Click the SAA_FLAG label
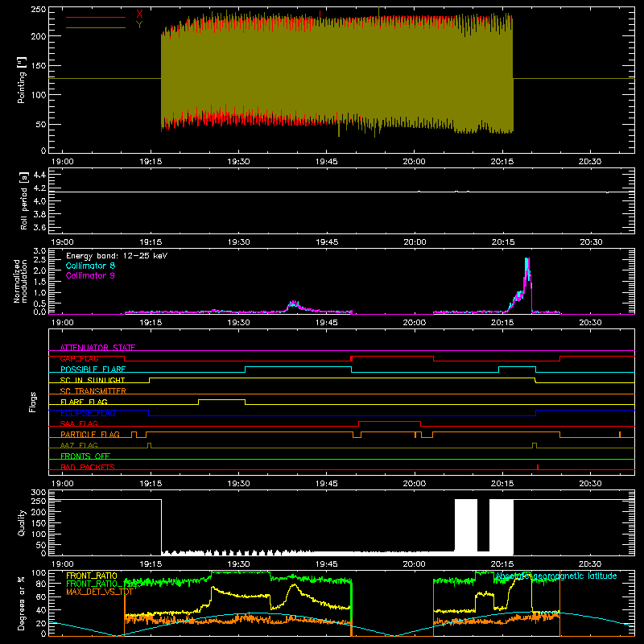 79,423
